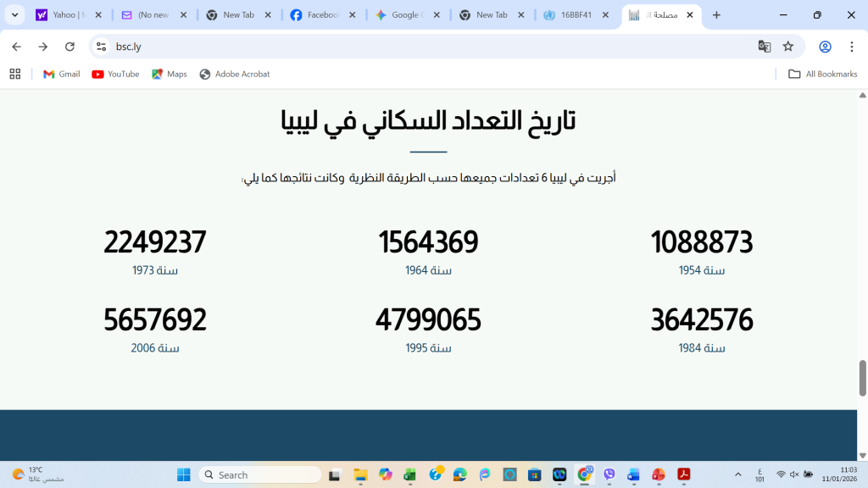Open the YouTube bookmark

(115, 74)
